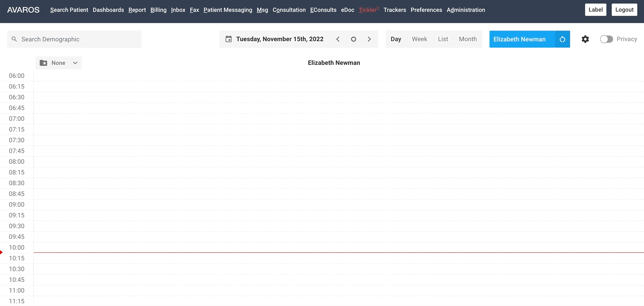The height and width of the screenshot is (306, 644).
Task: Click the calendar icon beside the date
Action: click(229, 39)
